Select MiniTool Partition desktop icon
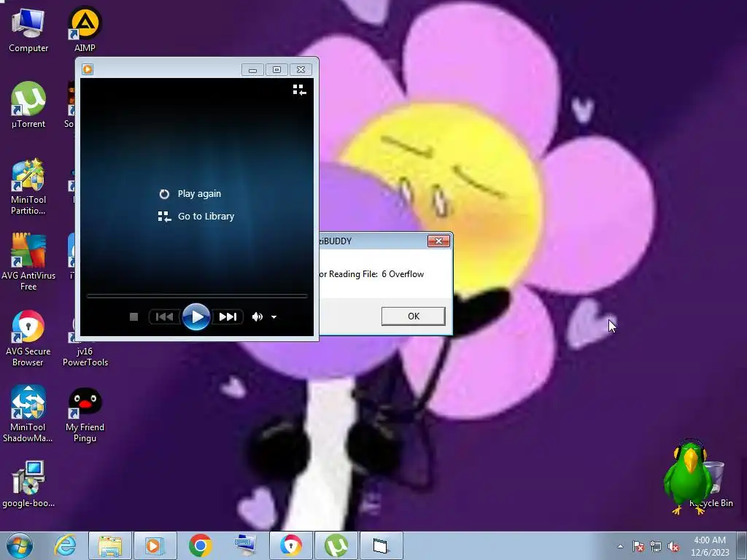 pos(28,187)
